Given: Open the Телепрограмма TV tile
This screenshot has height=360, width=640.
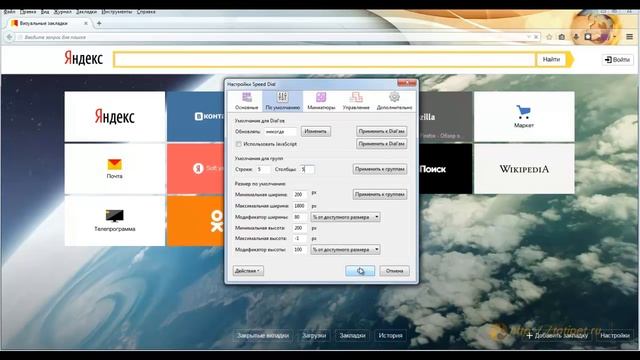Looking at the screenshot, I should pos(115,220).
